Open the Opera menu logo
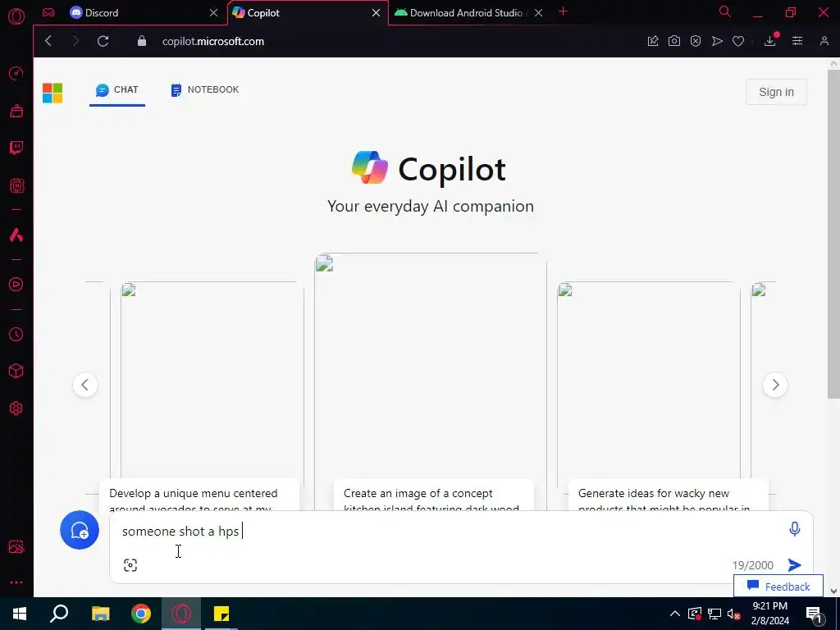Image resolution: width=840 pixels, height=630 pixels. click(x=16, y=16)
